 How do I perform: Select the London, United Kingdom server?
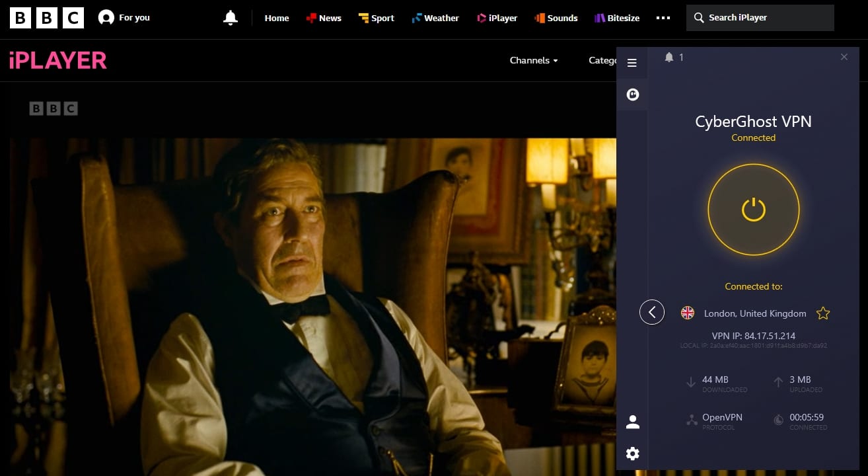click(x=755, y=313)
